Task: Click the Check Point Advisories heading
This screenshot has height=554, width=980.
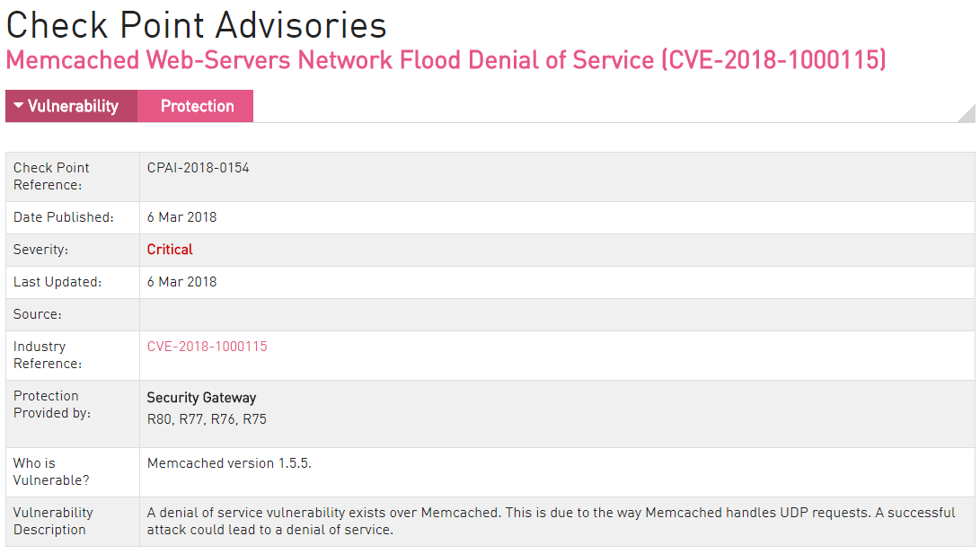Action: tap(196, 26)
